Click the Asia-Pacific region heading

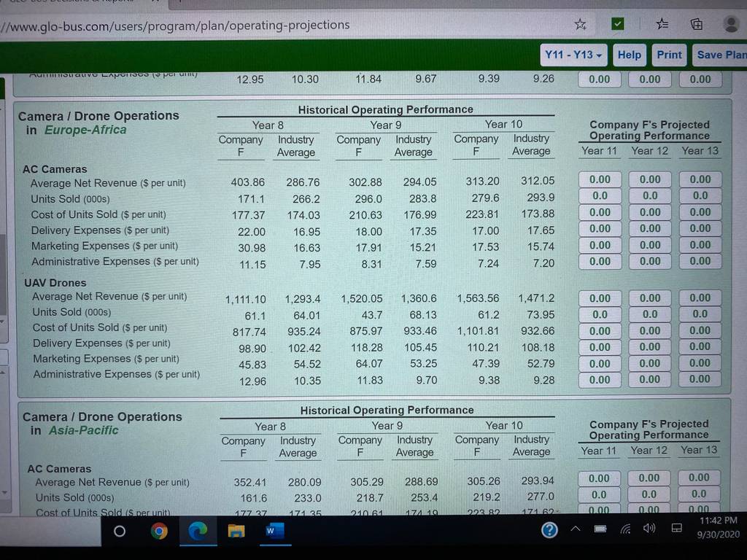[83, 430]
